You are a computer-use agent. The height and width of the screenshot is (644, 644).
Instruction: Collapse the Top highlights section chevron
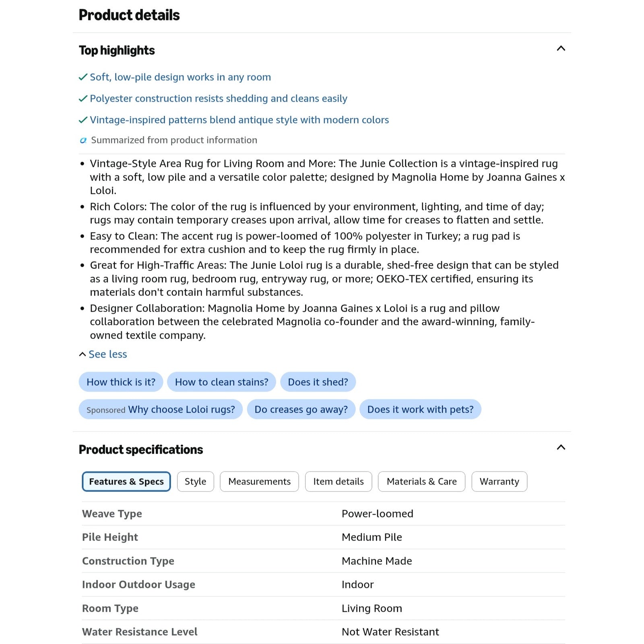click(x=561, y=49)
